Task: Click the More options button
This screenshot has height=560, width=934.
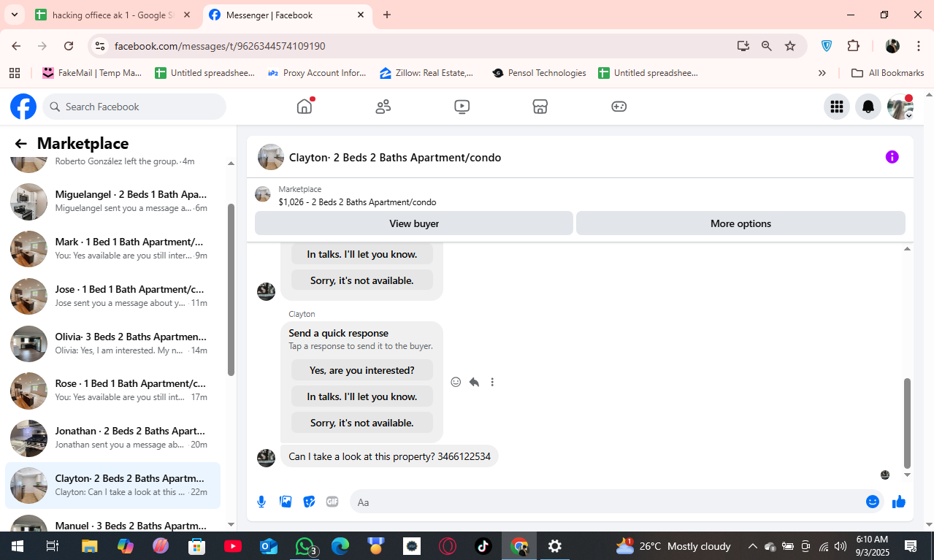Action: tap(740, 223)
